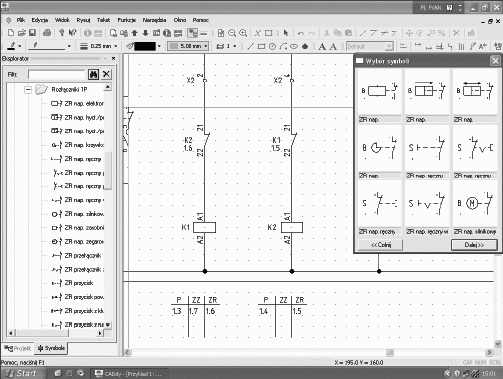Click the K2 coil symbol in schematic

(x=292, y=227)
